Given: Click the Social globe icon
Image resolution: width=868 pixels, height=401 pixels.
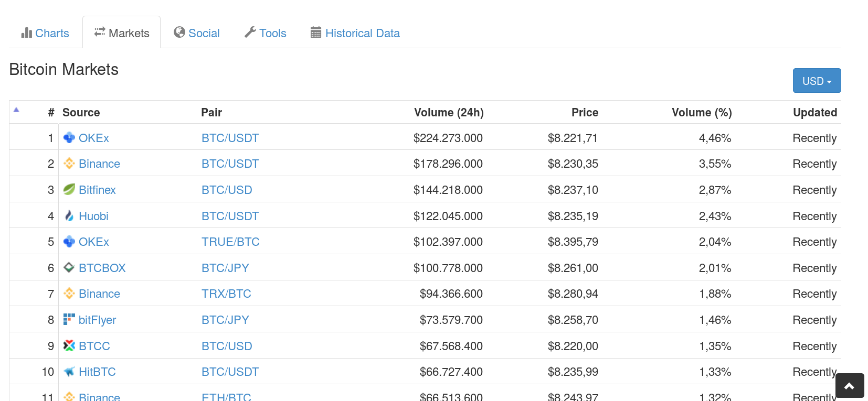Looking at the screenshot, I should pos(179,32).
